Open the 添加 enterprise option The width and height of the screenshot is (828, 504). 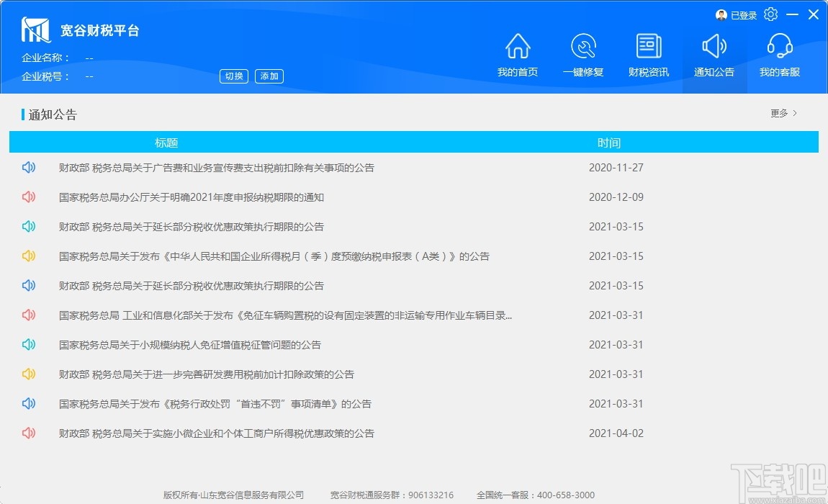pyautogui.click(x=269, y=76)
